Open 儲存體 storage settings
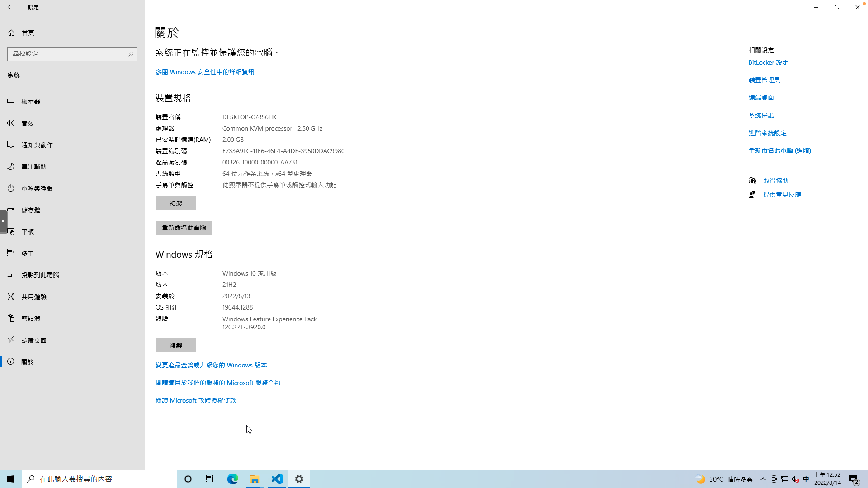The width and height of the screenshot is (868, 488). pyautogui.click(x=72, y=210)
